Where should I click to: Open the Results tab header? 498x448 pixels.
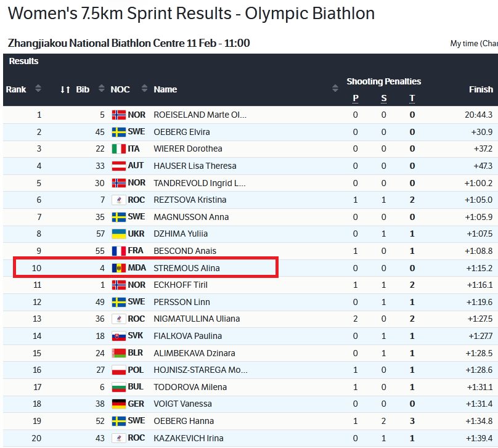[24, 61]
